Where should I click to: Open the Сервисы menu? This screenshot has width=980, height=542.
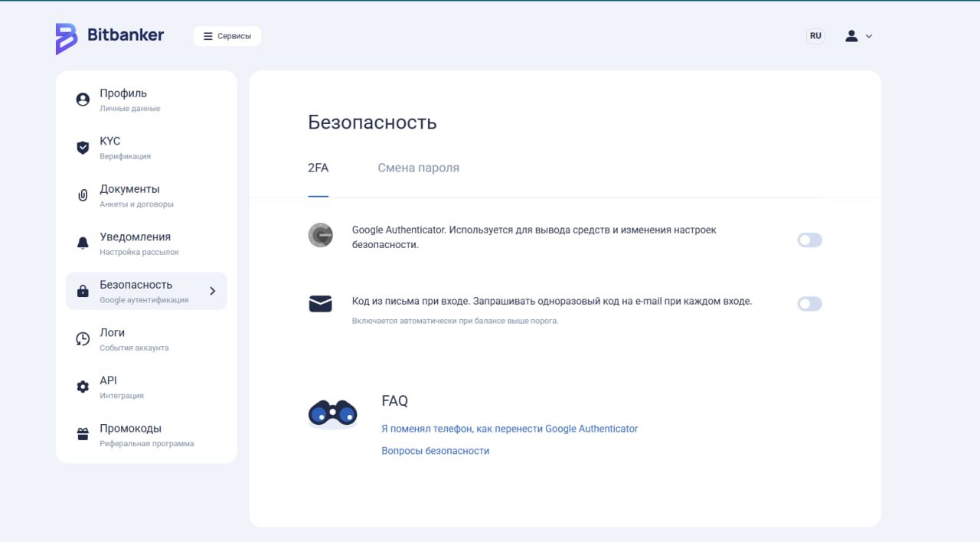tap(227, 36)
